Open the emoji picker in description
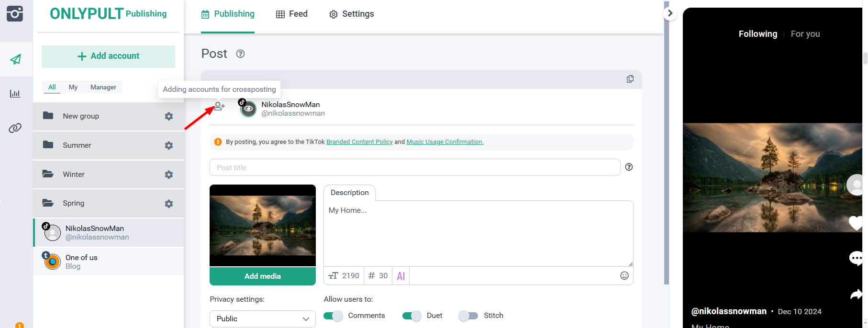868x328 pixels. [x=624, y=275]
